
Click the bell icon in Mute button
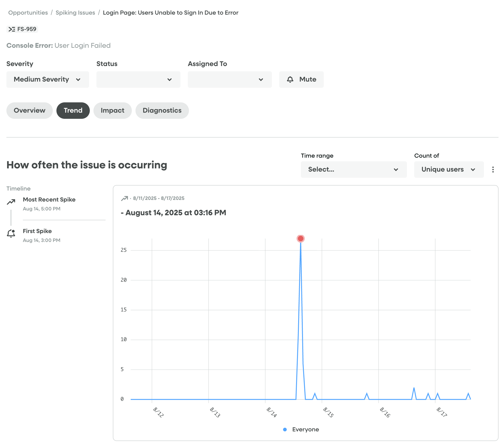click(x=290, y=79)
